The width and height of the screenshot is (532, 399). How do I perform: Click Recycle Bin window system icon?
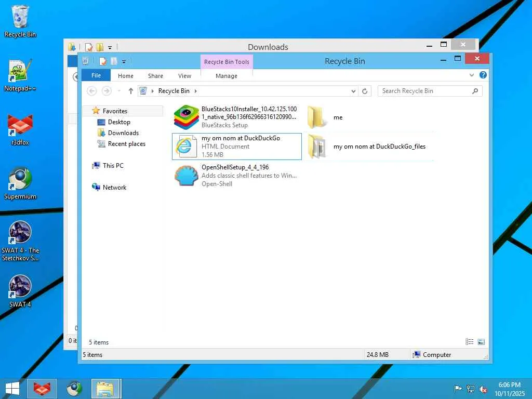pyautogui.click(x=86, y=61)
